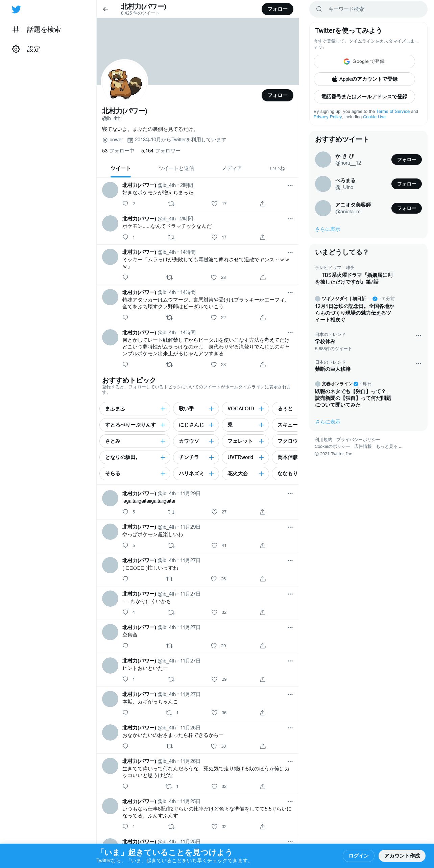Open options for 学校休み trend
The height and width of the screenshot is (868, 434).
coord(418,336)
